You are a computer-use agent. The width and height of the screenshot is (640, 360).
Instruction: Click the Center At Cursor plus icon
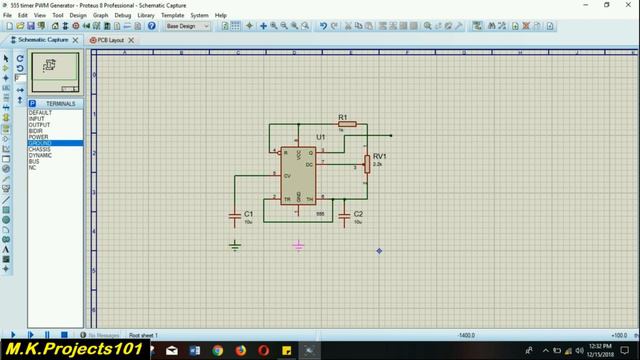coord(263,26)
